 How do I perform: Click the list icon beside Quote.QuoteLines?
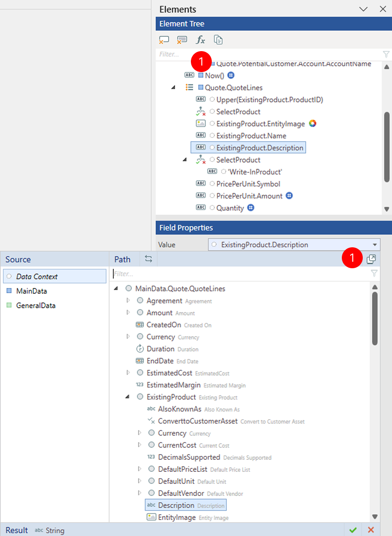(x=189, y=87)
